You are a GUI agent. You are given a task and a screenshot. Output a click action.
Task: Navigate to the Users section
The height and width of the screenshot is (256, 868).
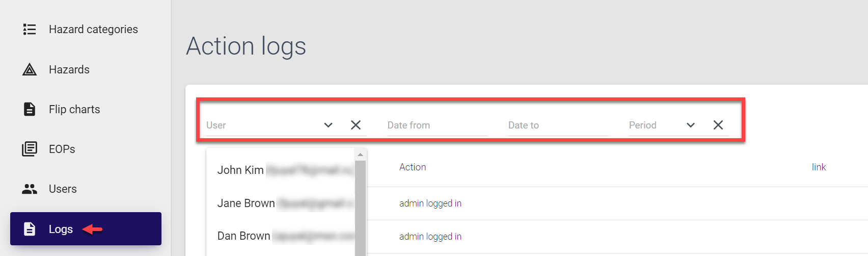point(63,189)
